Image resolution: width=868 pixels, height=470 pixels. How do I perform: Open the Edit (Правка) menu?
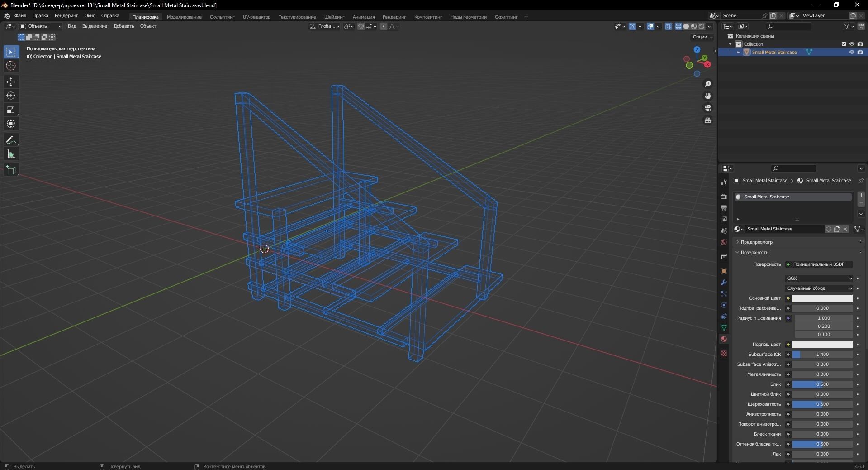tap(40, 16)
